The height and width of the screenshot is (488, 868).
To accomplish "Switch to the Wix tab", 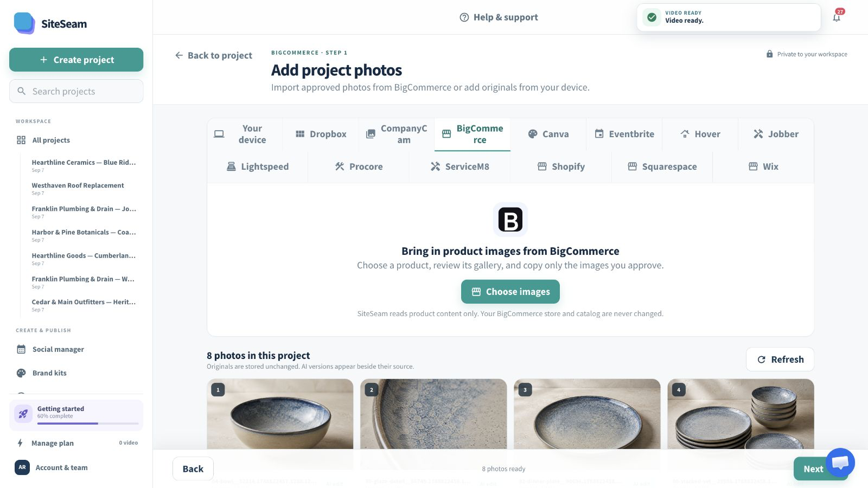I will click(763, 166).
